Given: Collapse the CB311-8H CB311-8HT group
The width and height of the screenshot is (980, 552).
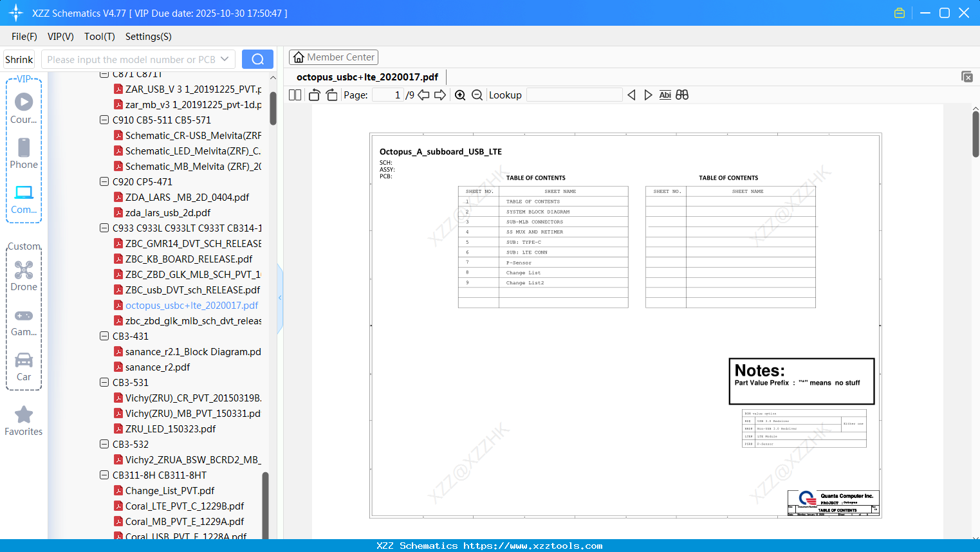Looking at the screenshot, I should click(104, 475).
